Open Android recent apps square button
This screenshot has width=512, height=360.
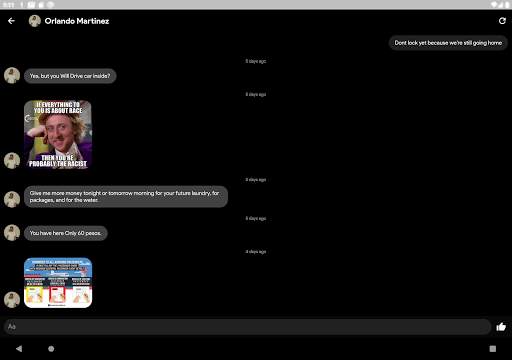click(493, 349)
